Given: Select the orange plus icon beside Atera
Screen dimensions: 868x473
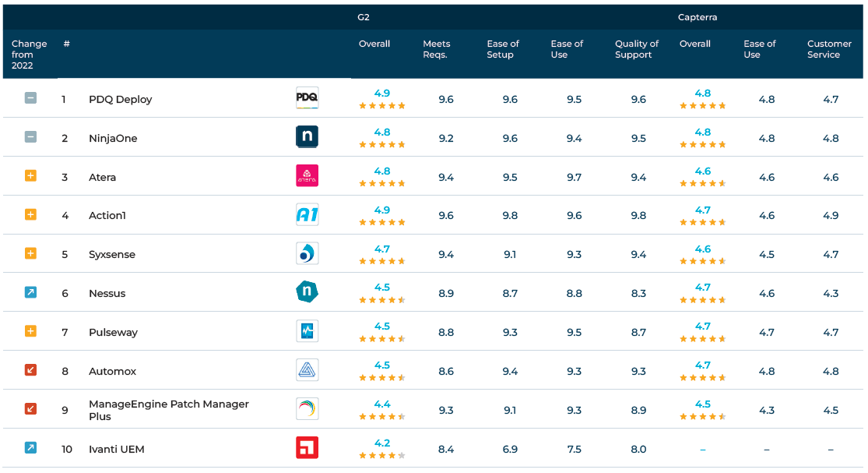Looking at the screenshot, I should tap(31, 175).
